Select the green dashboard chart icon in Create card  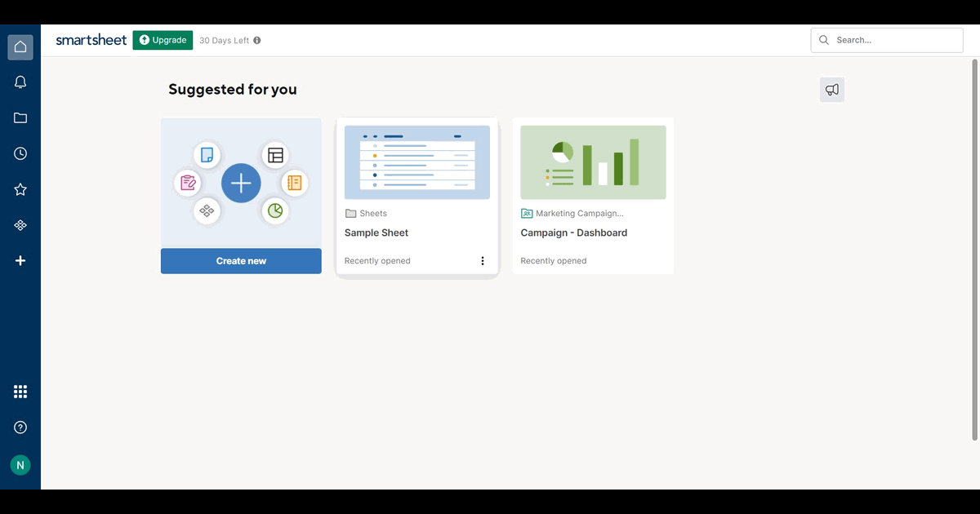pyautogui.click(x=275, y=211)
